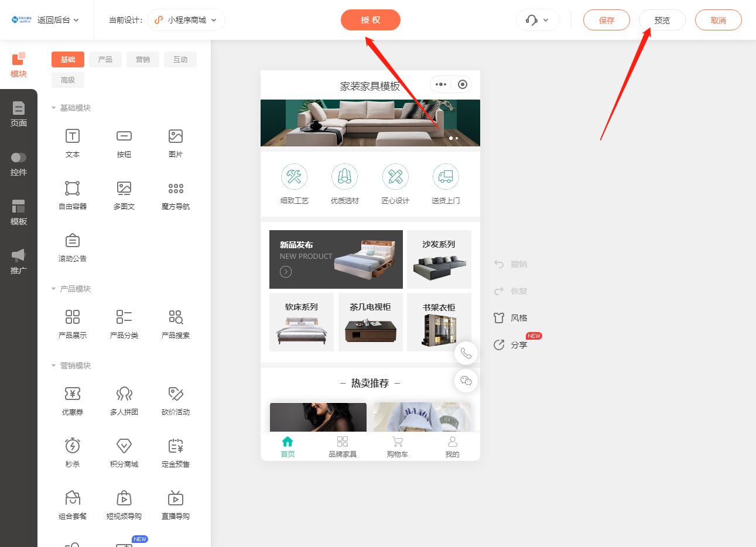Click the 取消 cancel button
Image resolution: width=756 pixels, height=547 pixels.
(x=719, y=20)
